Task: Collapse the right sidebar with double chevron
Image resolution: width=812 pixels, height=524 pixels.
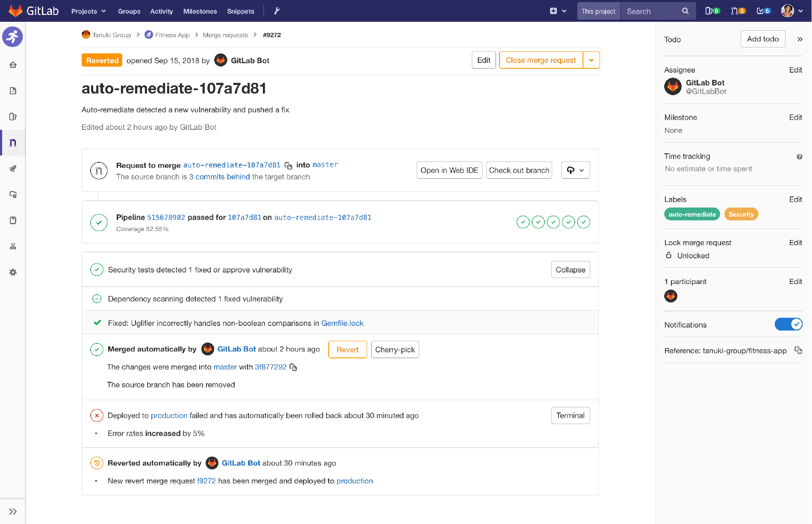Action: coord(800,39)
